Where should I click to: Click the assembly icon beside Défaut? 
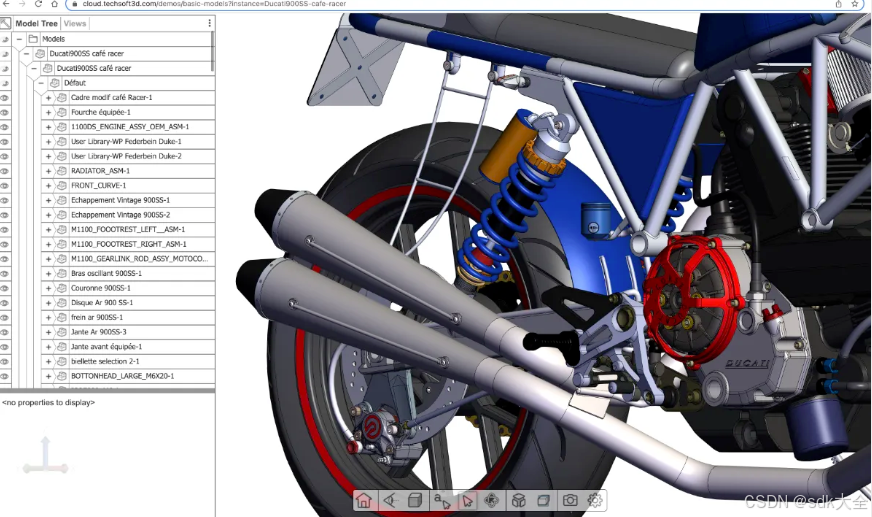(x=54, y=83)
